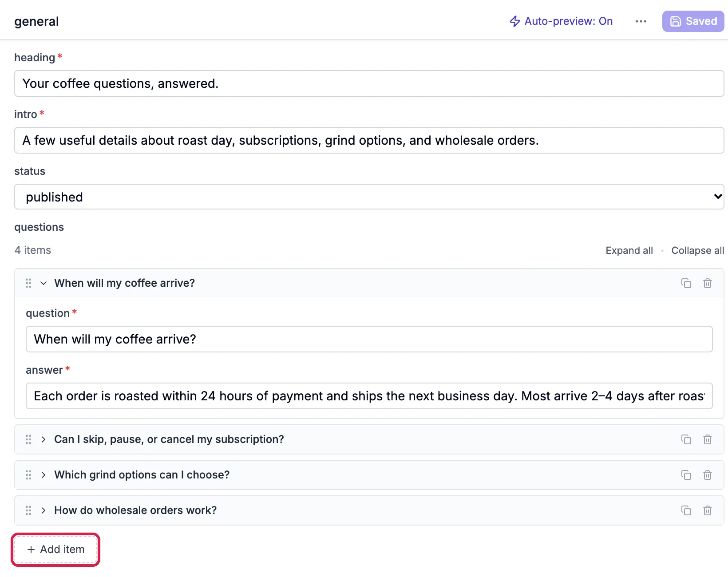Click drag handle of the wholesale orders question
Viewport: 728px width, 577px height.
click(x=28, y=510)
